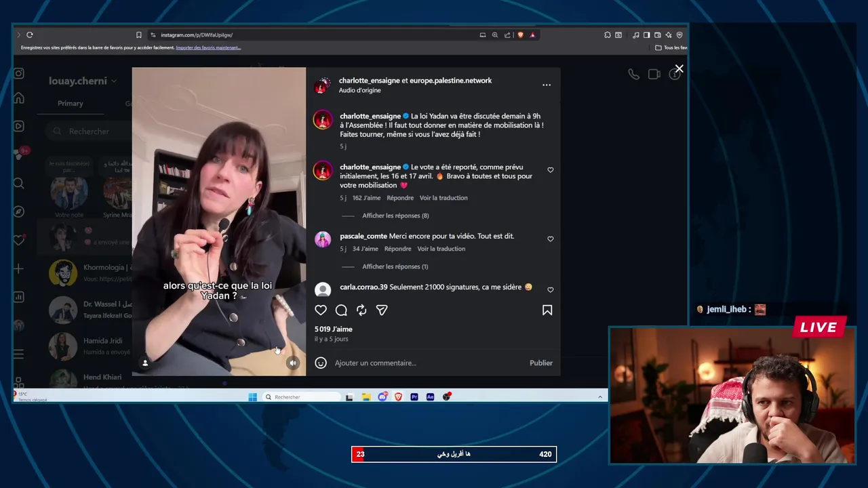The height and width of the screenshot is (488, 868).
Task: Save the post with the bookmark icon
Action: (x=547, y=310)
